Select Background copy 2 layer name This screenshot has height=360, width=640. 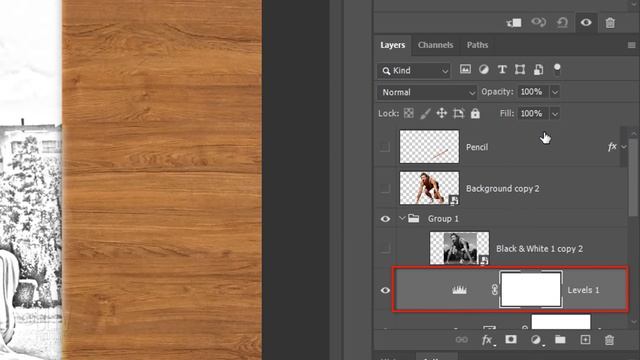[502, 189]
